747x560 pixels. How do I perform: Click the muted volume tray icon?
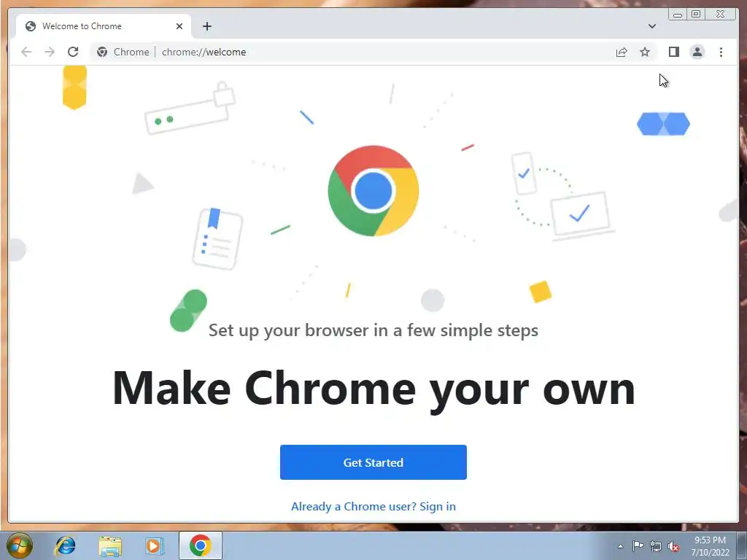[673, 547]
